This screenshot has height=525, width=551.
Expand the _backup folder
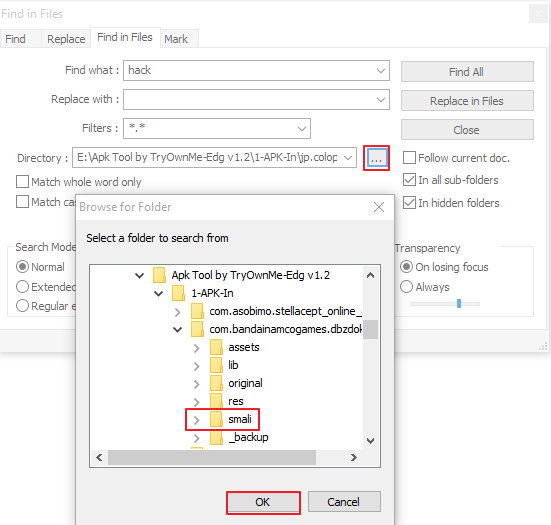pyautogui.click(x=197, y=438)
